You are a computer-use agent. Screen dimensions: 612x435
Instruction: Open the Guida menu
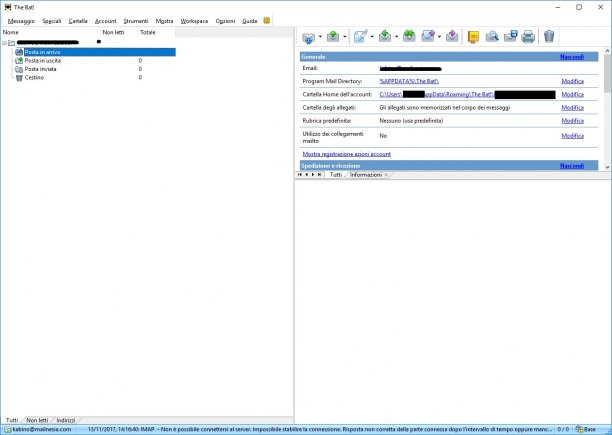pyautogui.click(x=249, y=21)
